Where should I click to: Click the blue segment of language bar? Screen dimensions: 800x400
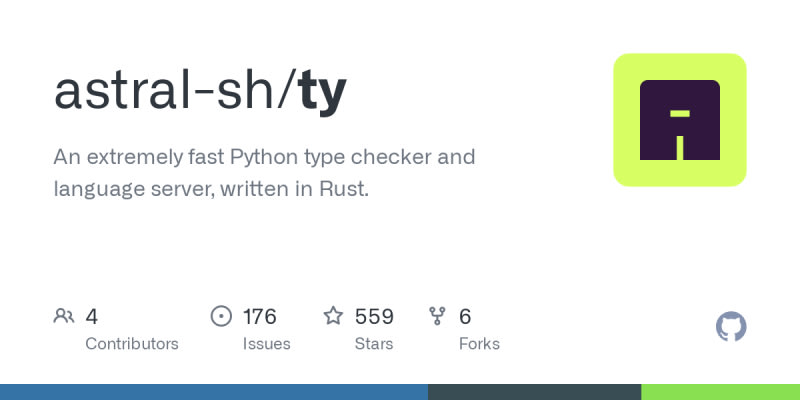coord(214,392)
